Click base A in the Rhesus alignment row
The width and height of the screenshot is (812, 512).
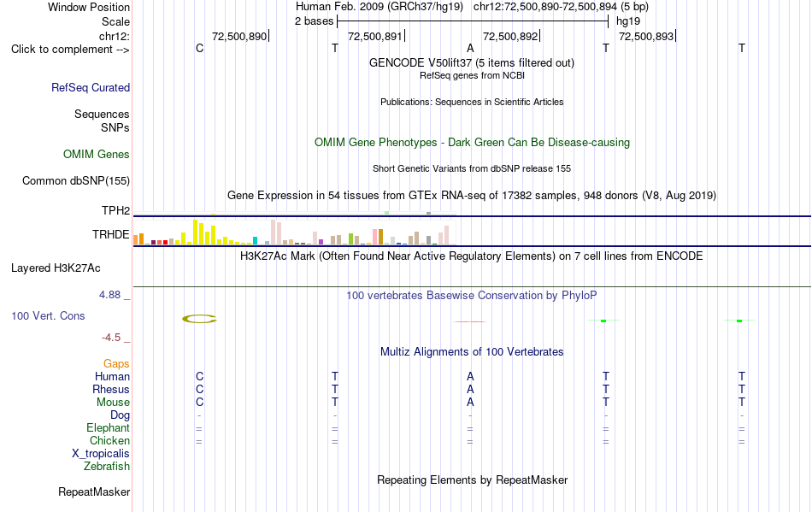(x=470, y=389)
